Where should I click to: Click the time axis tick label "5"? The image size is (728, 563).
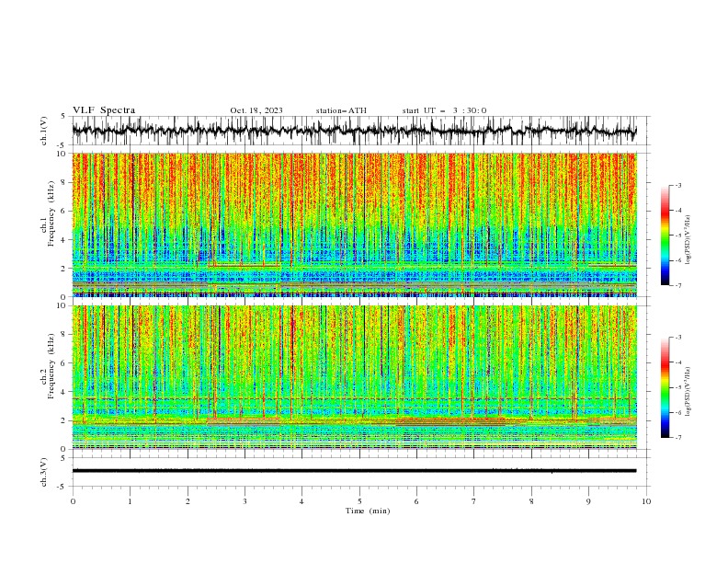(x=359, y=501)
